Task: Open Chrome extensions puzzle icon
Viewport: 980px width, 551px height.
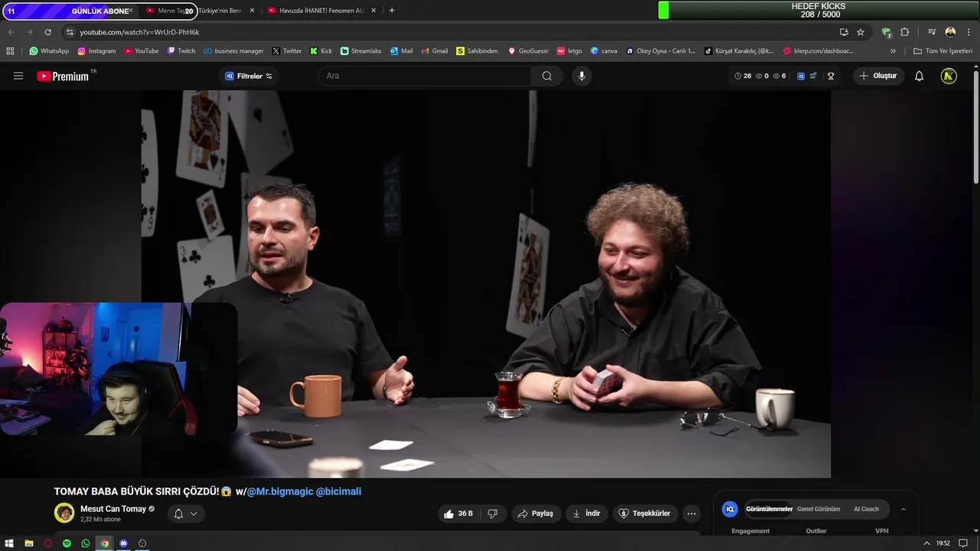Action: click(x=904, y=32)
